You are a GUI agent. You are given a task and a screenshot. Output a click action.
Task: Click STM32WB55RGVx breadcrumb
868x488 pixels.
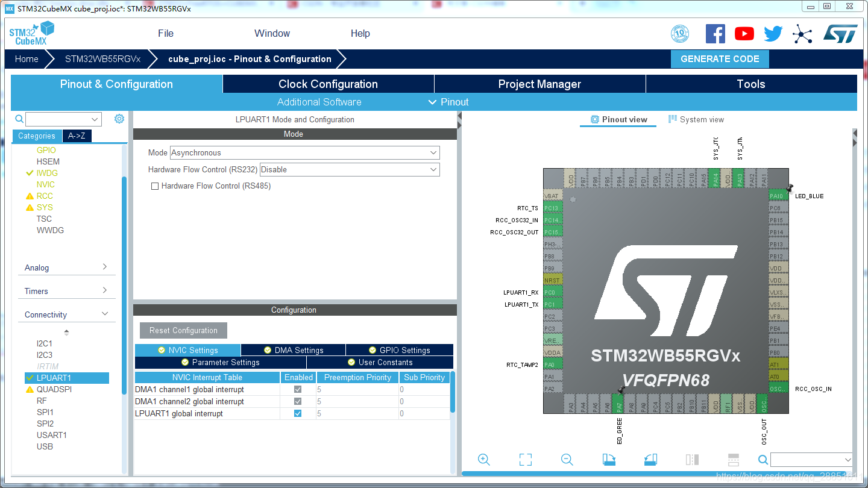point(102,59)
